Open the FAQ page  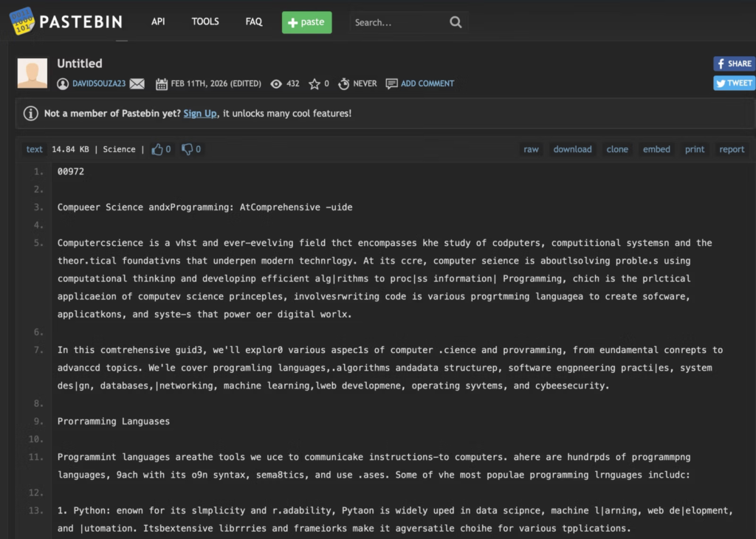click(253, 22)
